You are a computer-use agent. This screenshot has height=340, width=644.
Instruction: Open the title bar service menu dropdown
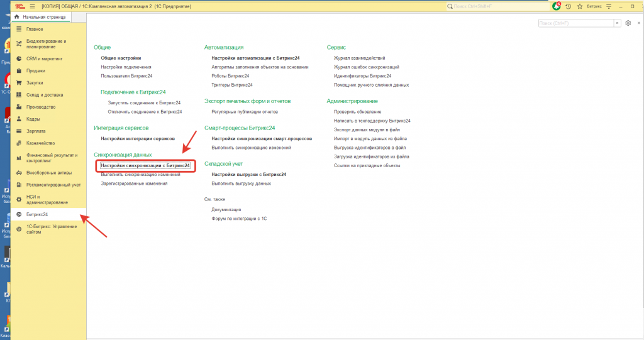point(609,6)
